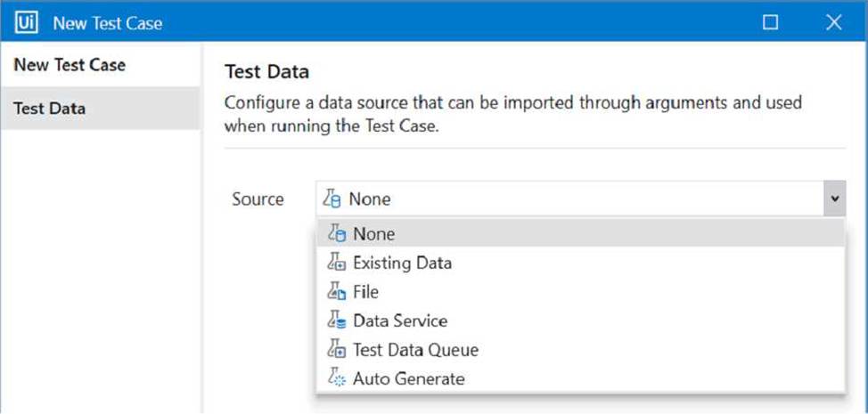Click the flask icon beside None option
This screenshot has height=414, width=868.
[337, 234]
